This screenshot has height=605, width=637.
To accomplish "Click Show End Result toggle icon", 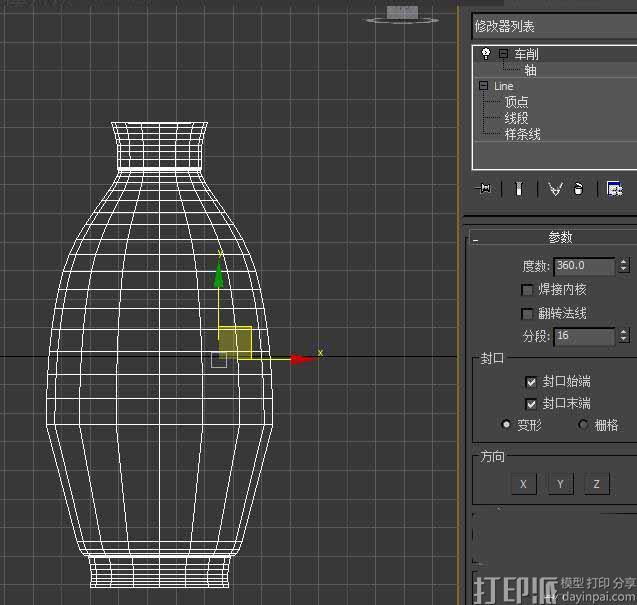I will click(x=518, y=188).
